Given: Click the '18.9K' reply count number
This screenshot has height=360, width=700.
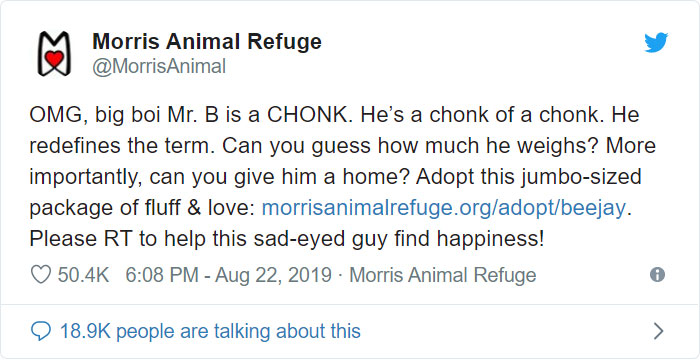Looking at the screenshot, I should 84,332.
